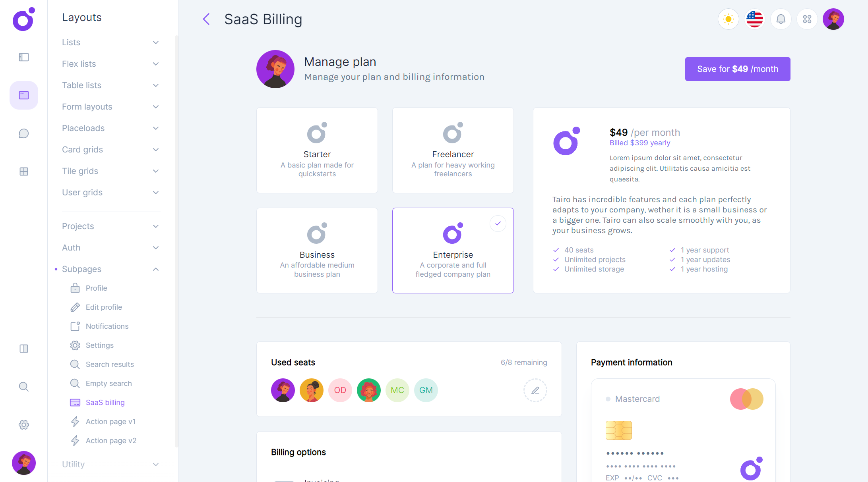Select the Enterprise plan checkmark
The height and width of the screenshot is (482, 868).
tap(498, 223)
